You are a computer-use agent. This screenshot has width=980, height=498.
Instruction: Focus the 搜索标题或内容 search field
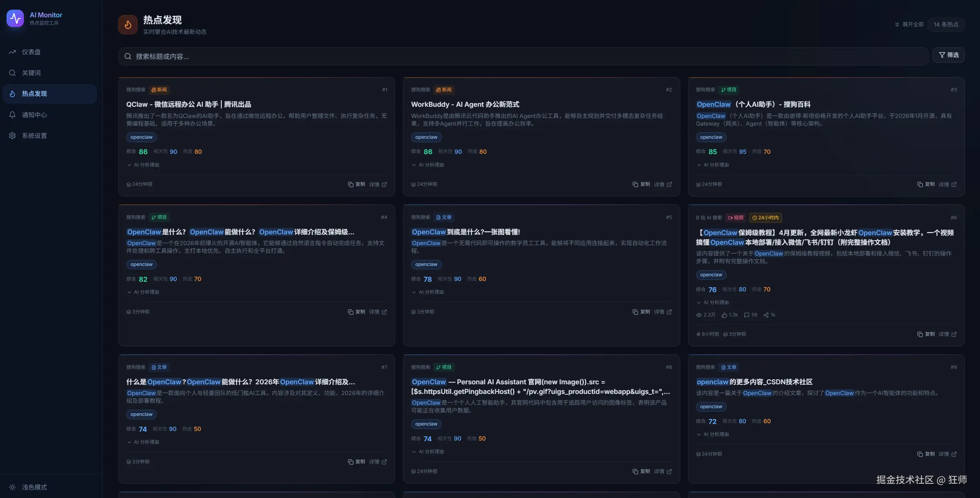[501, 56]
